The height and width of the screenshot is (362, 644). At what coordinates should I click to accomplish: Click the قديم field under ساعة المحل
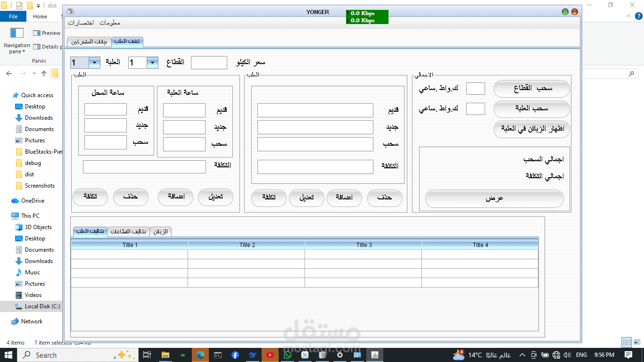click(x=106, y=109)
